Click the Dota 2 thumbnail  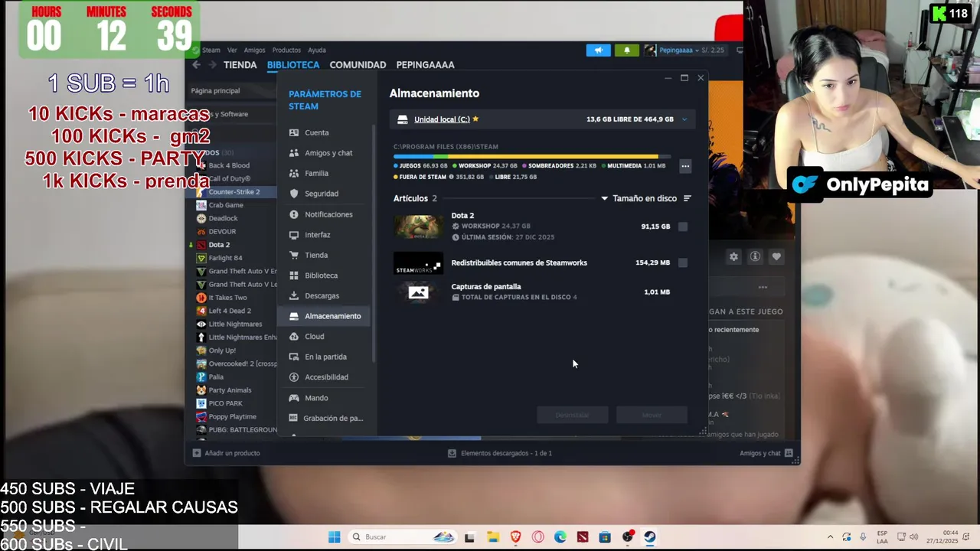click(x=418, y=227)
